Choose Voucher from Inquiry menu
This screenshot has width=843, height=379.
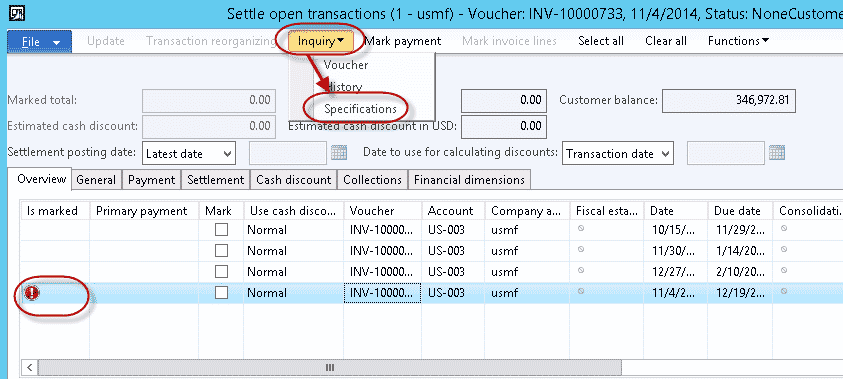pyautogui.click(x=346, y=65)
